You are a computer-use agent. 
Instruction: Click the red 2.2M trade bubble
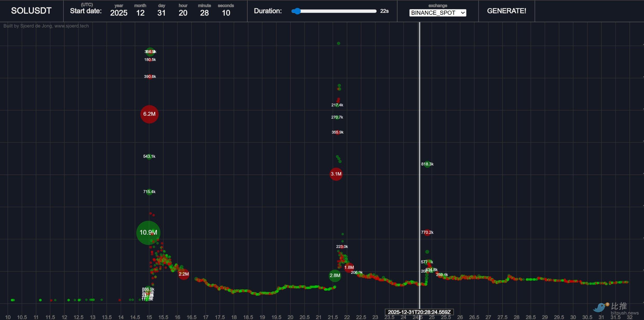coord(184,274)
